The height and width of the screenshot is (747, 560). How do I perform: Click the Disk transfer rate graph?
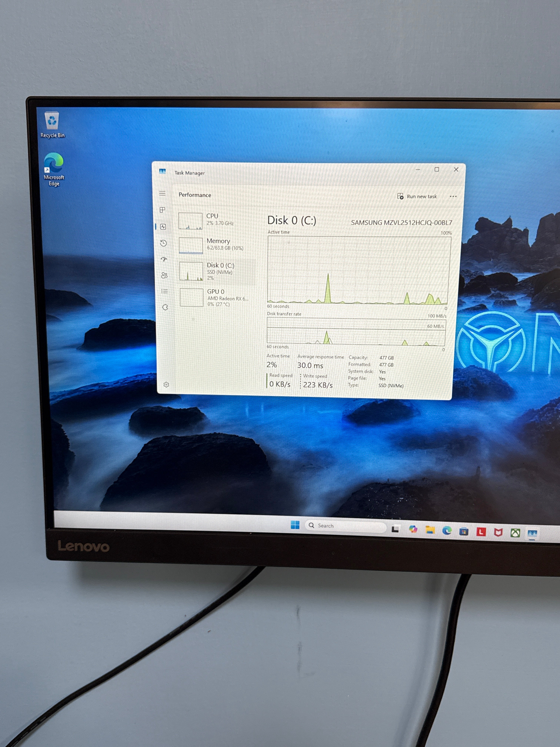[356, 332]
